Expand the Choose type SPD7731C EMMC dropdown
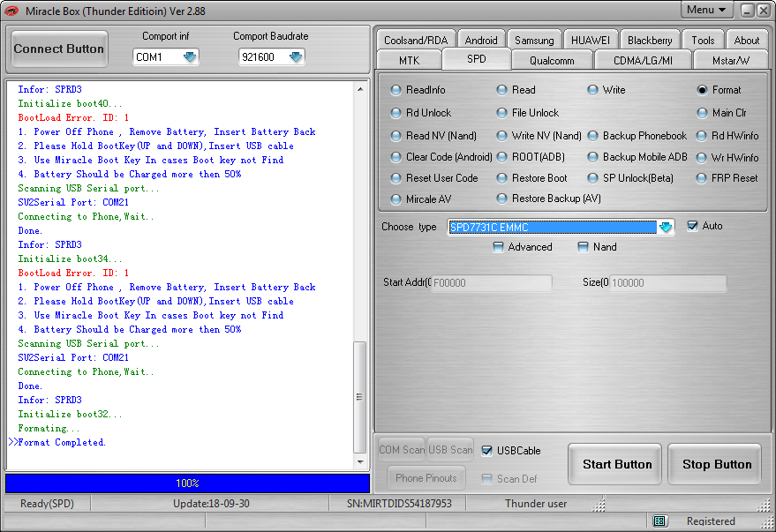This screenshot has height=532, width=776. [666, 227]
